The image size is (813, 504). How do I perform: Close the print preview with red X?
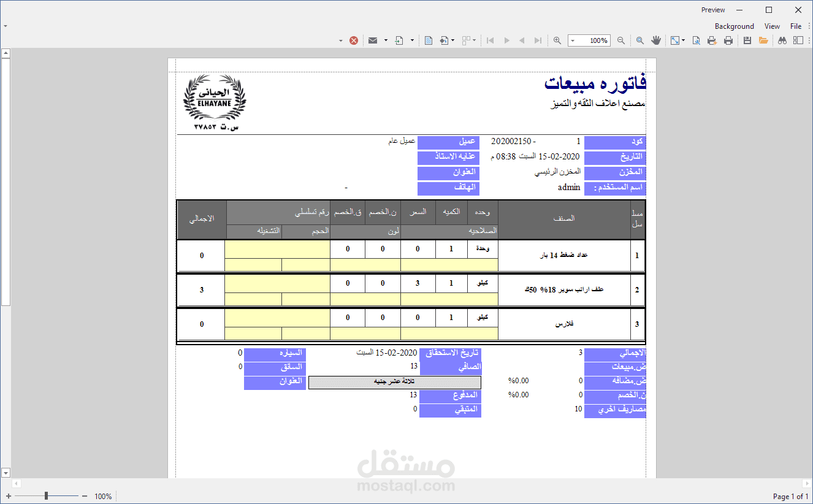coord(354,40)
